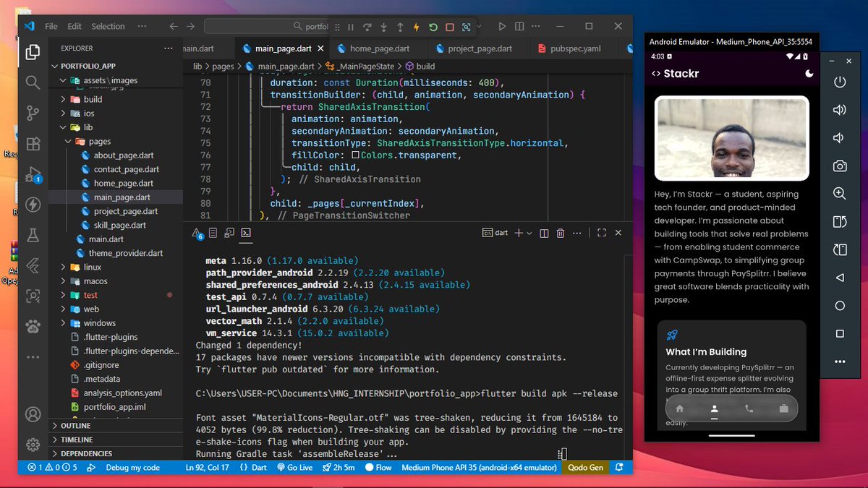Screen dimensions: 868x488
Task: Open the terminal profile dropdown chevron
Action: click(530, 233)
